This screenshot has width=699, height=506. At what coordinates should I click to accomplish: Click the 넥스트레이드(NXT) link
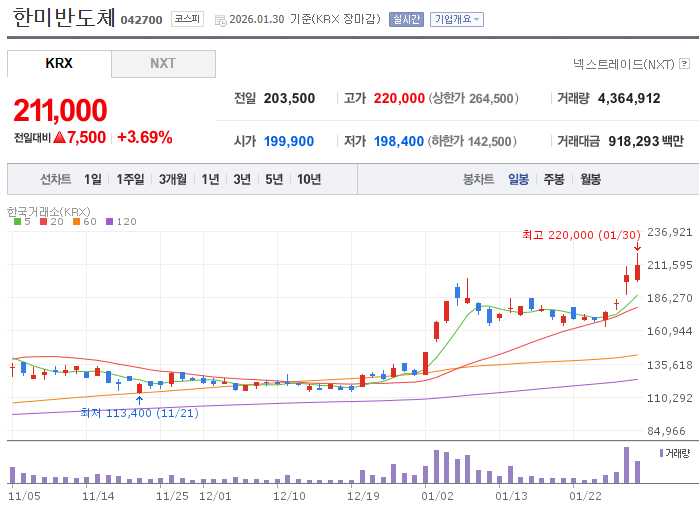624,64
